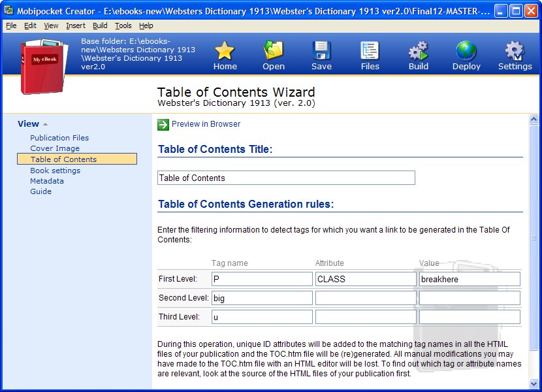Click the scrollbar up arrow
The image size is (542, 392).
534,120
